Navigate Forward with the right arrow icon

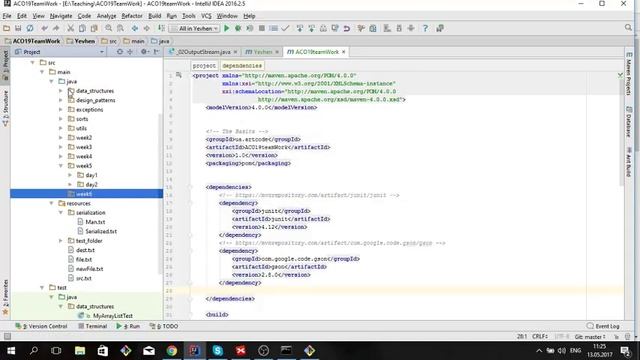pos(147,28)
